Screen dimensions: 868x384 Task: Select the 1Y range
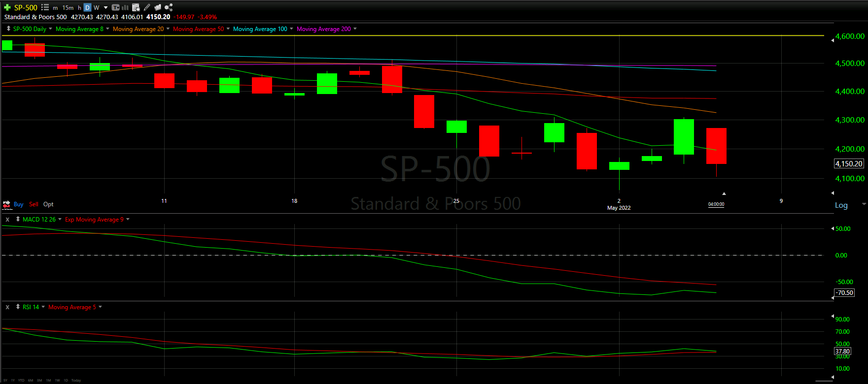[13, 381]
